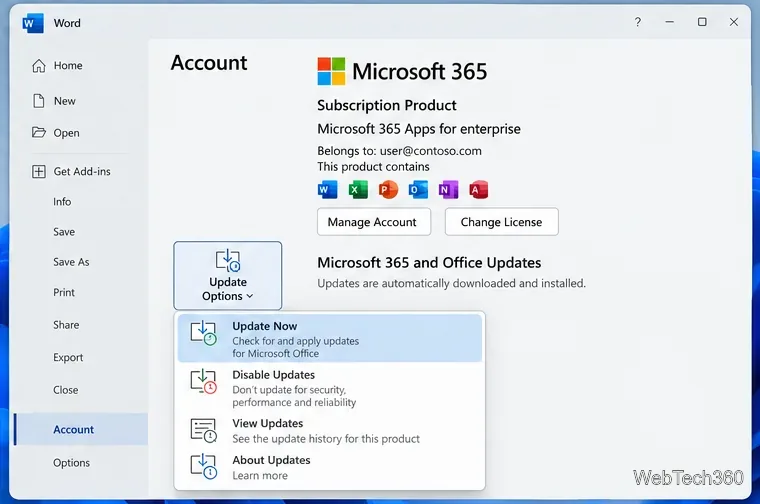Select About Updates Learn more entry
Viewport: 760px width, 504px height.
coord(330,467)
